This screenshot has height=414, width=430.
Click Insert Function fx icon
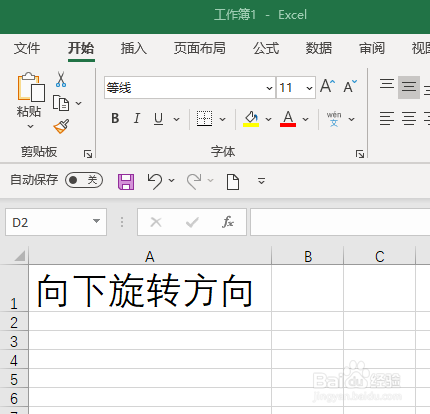click(228, 222)
